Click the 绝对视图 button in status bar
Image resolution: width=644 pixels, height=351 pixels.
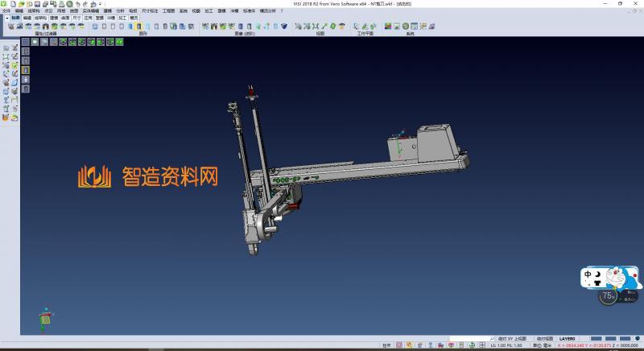pyautogui.click(x=543, y=339)
